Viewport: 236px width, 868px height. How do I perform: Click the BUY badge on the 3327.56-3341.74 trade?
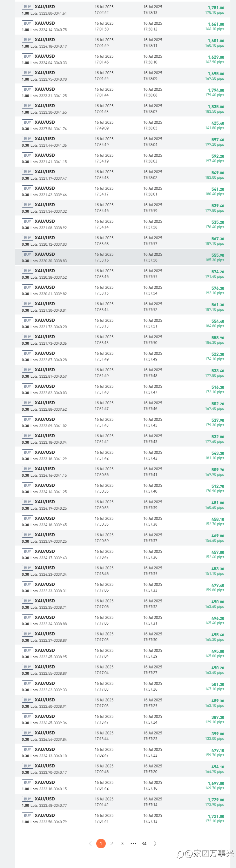(27, 122)
